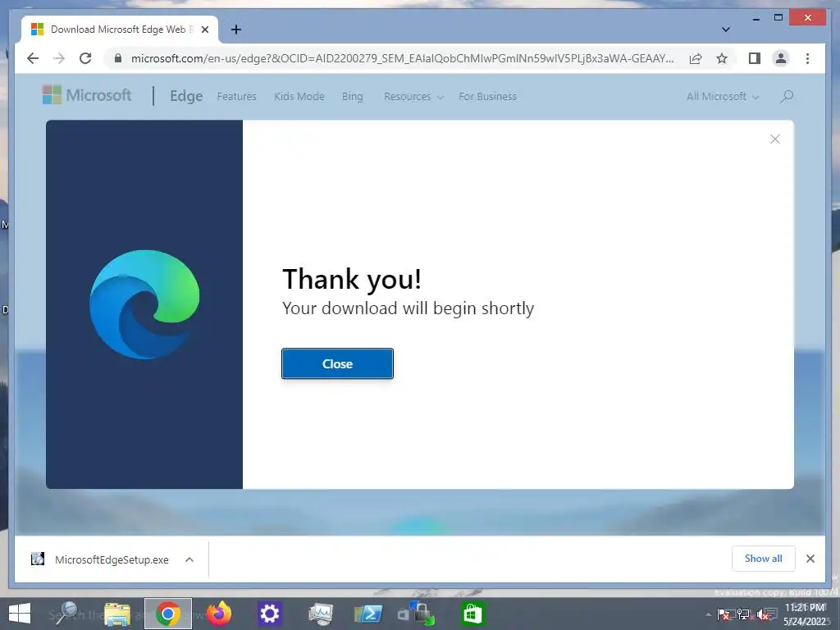Viewport: 840px width, 630px height.
Task: Click the network tray icon
Action: 743,614
